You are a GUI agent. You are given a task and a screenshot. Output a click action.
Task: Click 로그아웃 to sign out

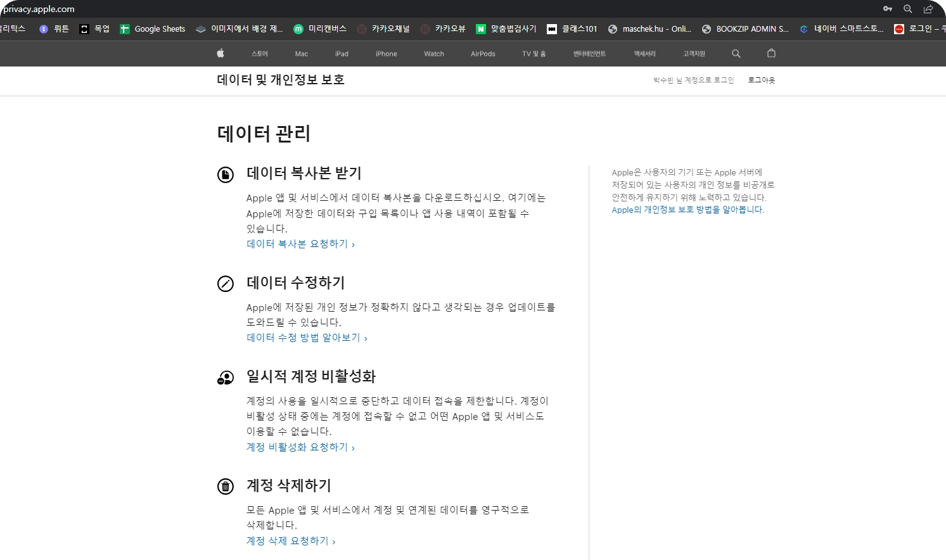click(761, 80)
